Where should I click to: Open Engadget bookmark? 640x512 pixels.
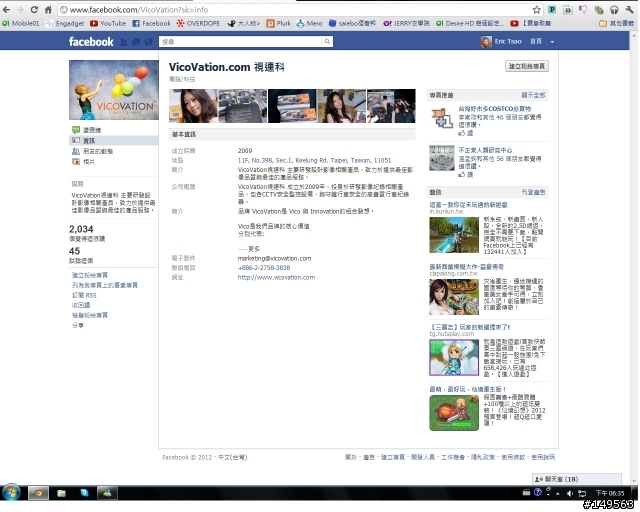point(65,24)
